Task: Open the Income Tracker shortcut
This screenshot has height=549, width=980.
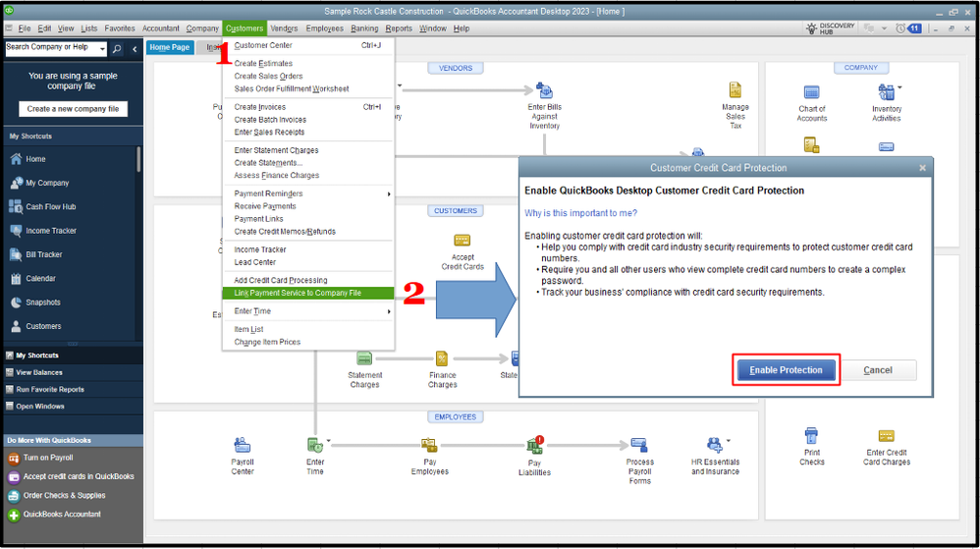Action: point(51,230)
